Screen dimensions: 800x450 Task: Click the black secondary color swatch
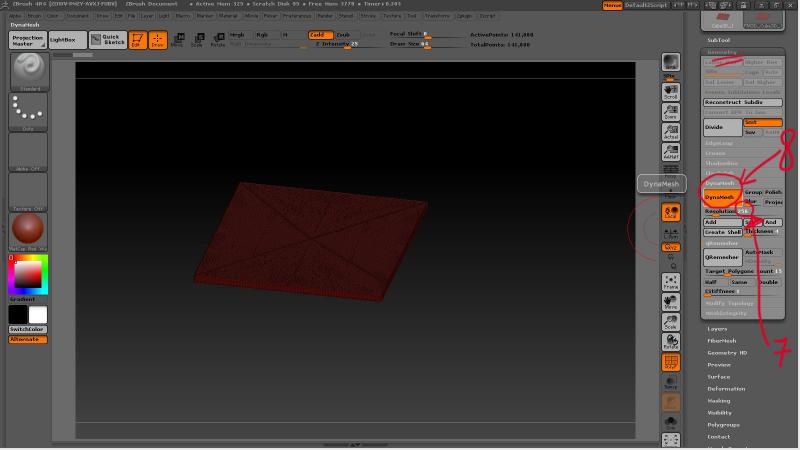tap(18, 315)
